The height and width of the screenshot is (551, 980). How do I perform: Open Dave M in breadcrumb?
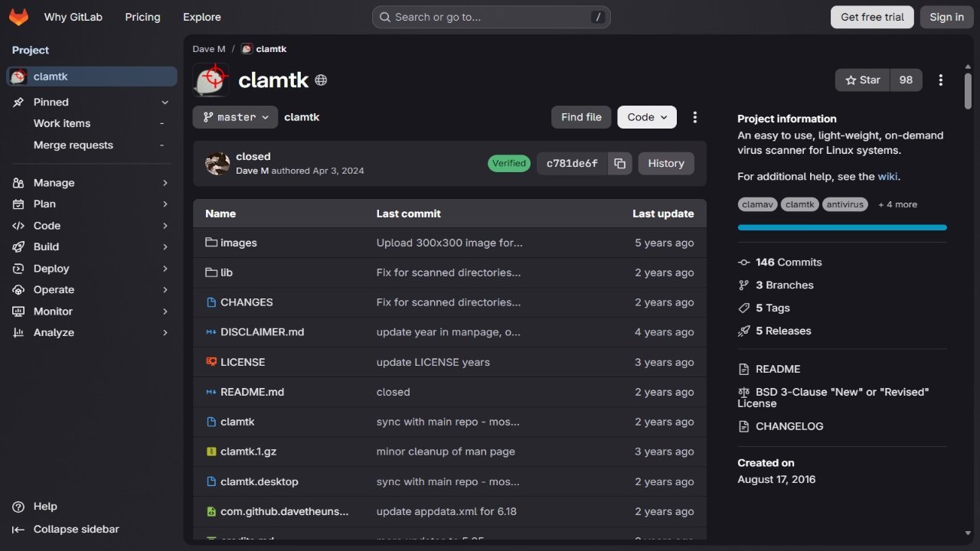(209, 49)
